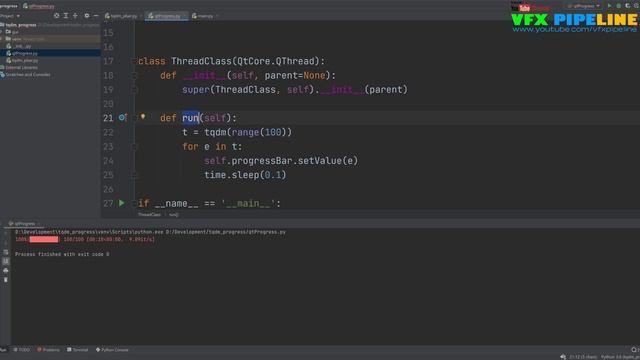Click the green run arrow beside line 27
The image size is (640, 360).
pyautogui.click(x=122, y=203)
